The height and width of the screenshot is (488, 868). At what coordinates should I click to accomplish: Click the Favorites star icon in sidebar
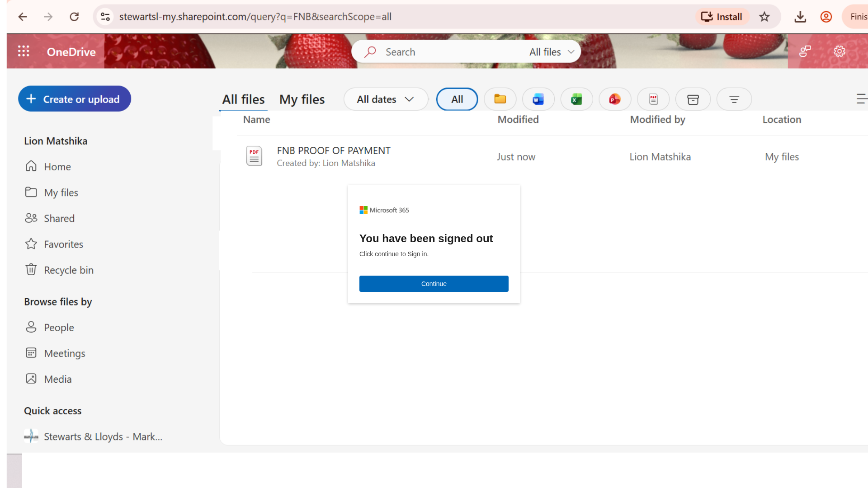click(x=31, y=244)
